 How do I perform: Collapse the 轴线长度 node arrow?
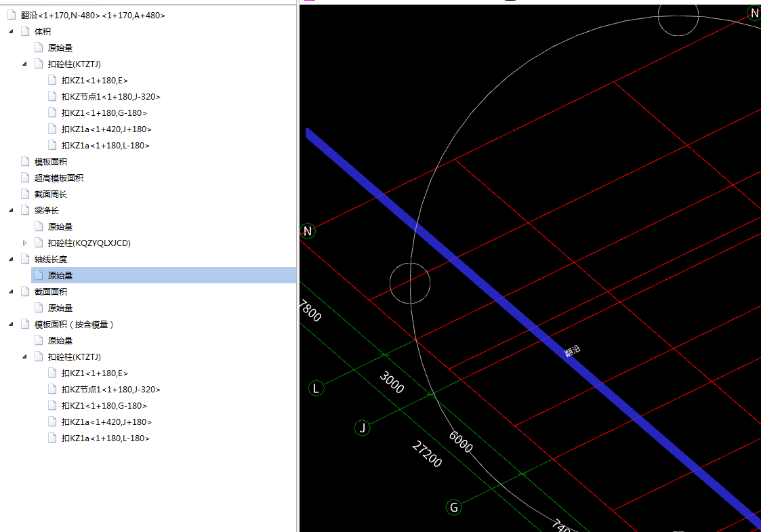pyautogui.click(x=11, y=259)
